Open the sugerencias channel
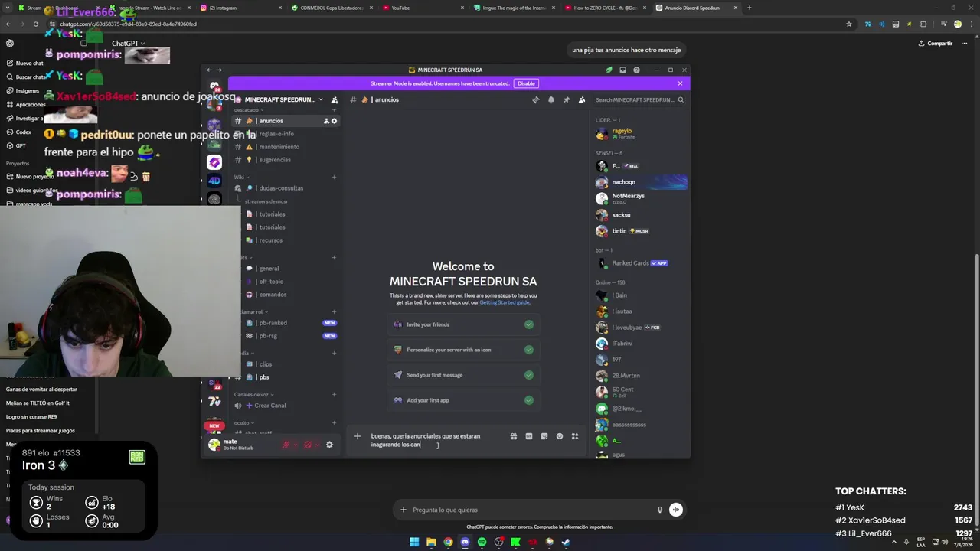The height and width of the screenshot is (551, 980). pyautogui.click(x=286, y=160)
